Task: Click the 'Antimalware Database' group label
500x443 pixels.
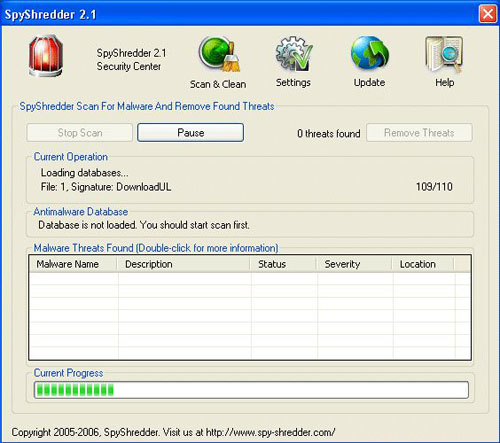Action: click(81, 212)
